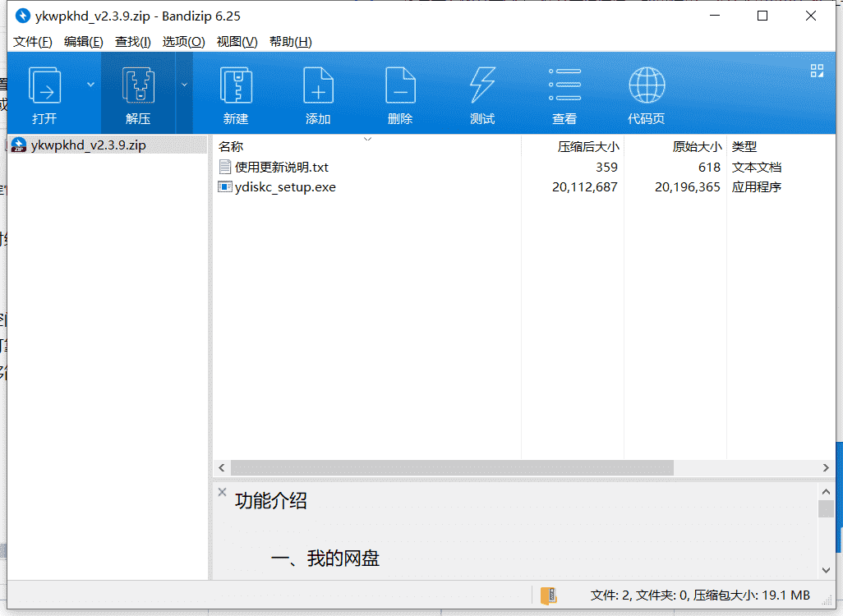Close the 功能介绍 preview pane

pos(222,492)
